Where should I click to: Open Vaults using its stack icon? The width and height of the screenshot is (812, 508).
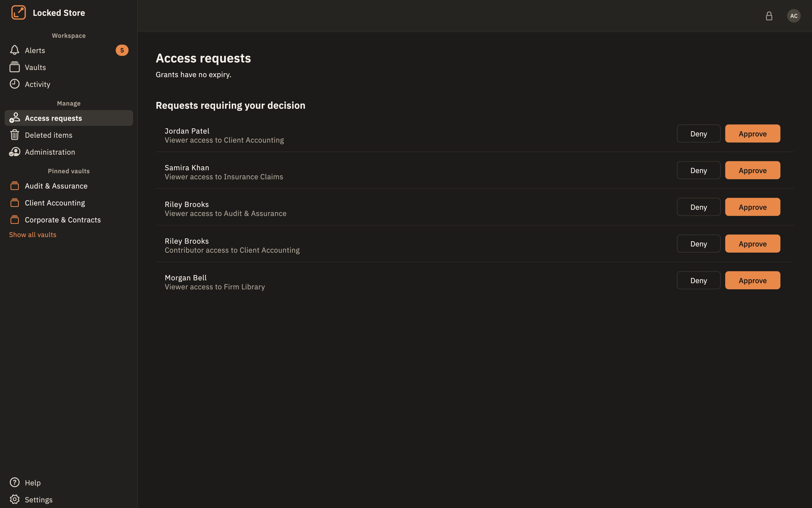click(14, 67)
